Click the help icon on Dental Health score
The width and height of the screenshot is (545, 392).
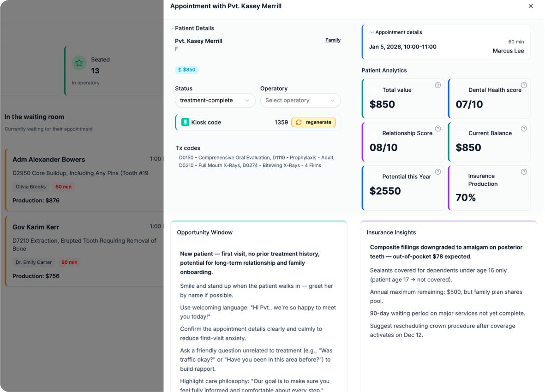(524, 85)
